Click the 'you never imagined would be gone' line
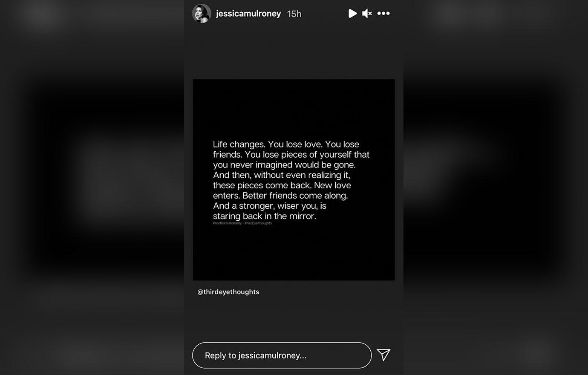The width and height of the screenshot is (588, 375). point(284,165)
